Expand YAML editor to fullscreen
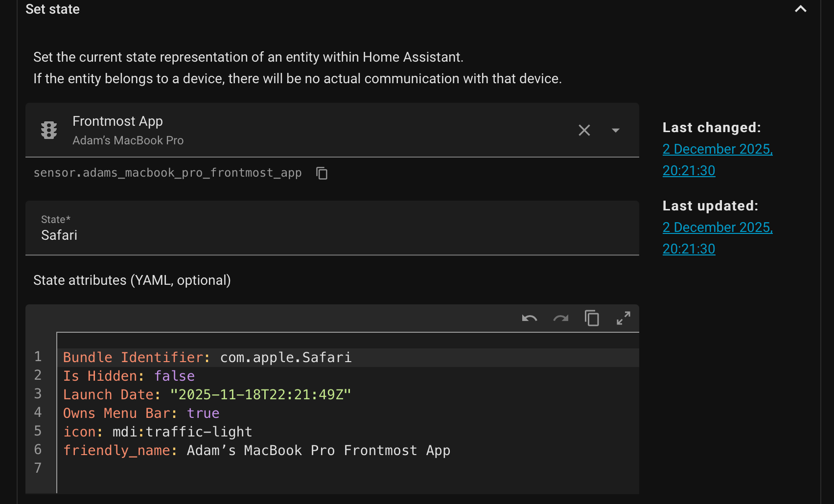Viewport: 834px width, 504px height. pyautogui.click(x=623, y=319)
